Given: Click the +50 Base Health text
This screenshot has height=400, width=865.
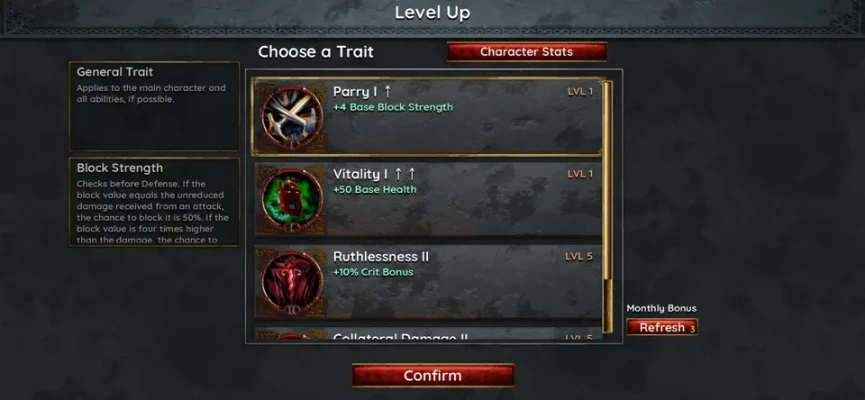Looking at the screenshot, I should [375, 190].
